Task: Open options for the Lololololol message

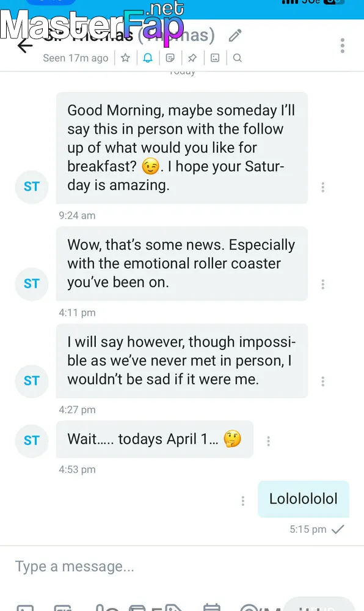Action: click(x=243, y=501)
